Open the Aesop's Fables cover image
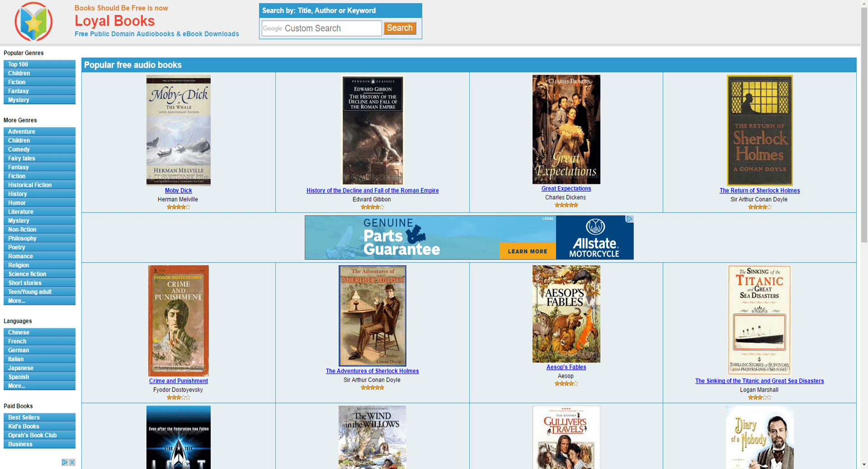This screenshot has width=868, height=469. [566, 314]
